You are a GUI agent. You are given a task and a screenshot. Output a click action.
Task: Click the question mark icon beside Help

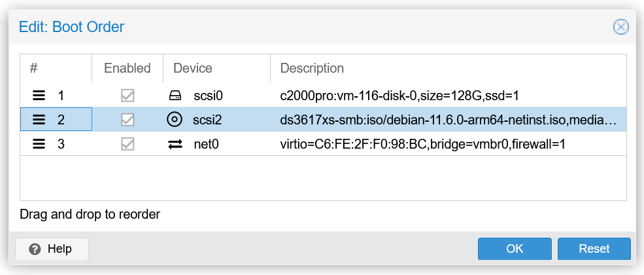(35, 249)
